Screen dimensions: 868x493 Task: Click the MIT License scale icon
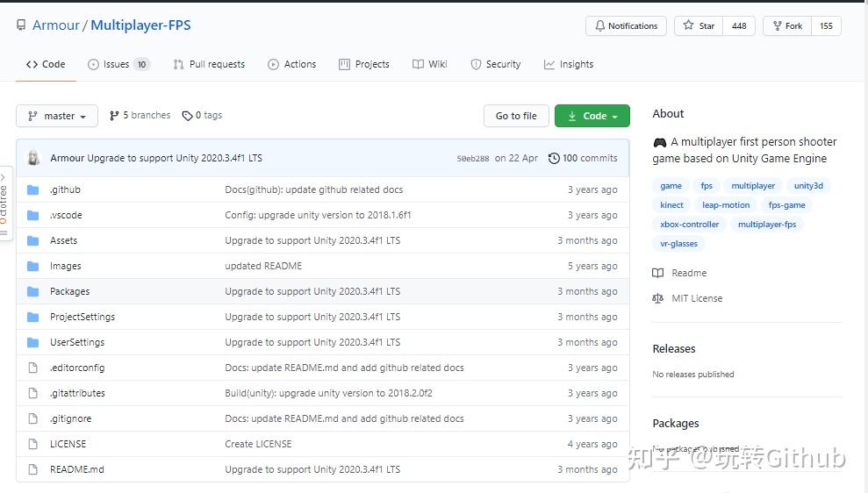658,298
